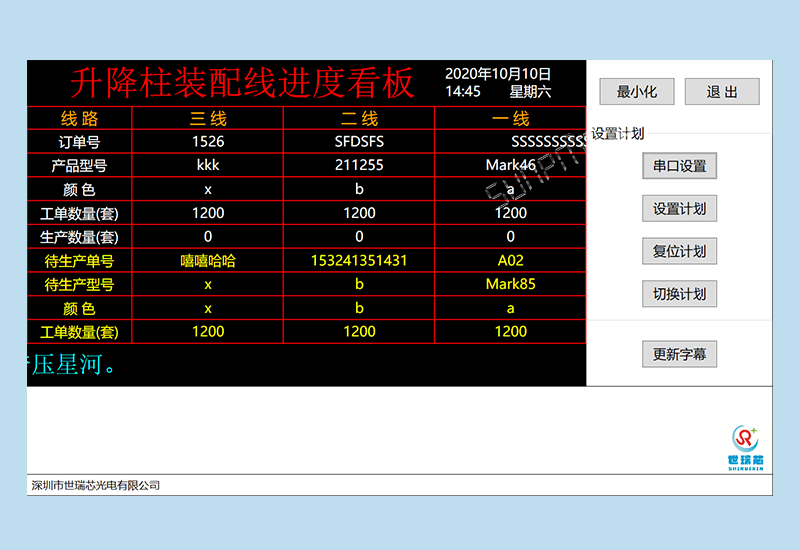Click product model cell 211255
The height and width of the screenshot is (550, 800).
[359, 165]
